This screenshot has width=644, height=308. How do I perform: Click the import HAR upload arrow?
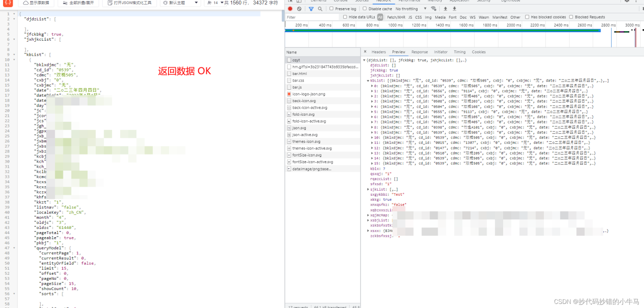[x=445, y=9]
